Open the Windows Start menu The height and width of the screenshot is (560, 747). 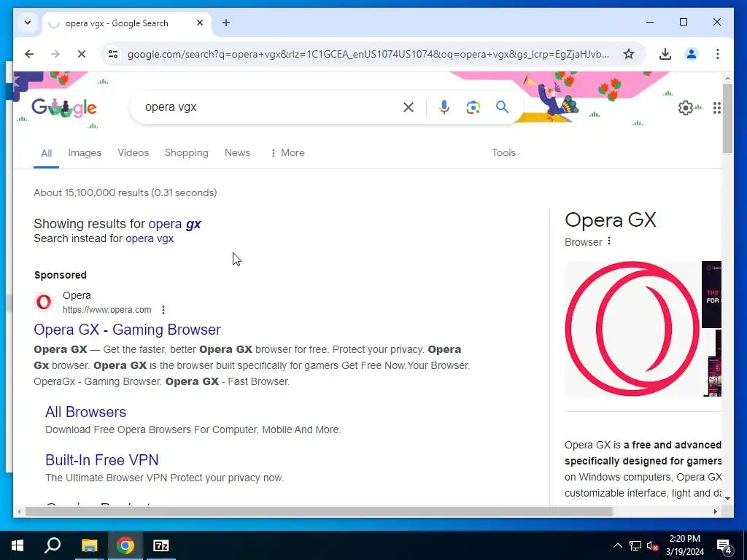click(x=18, y=545)
